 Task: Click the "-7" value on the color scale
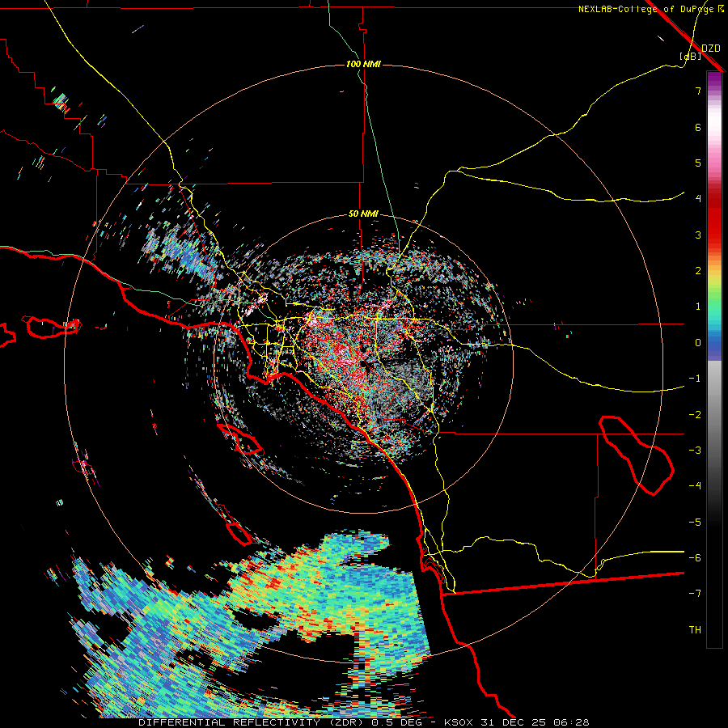[695, 594]
